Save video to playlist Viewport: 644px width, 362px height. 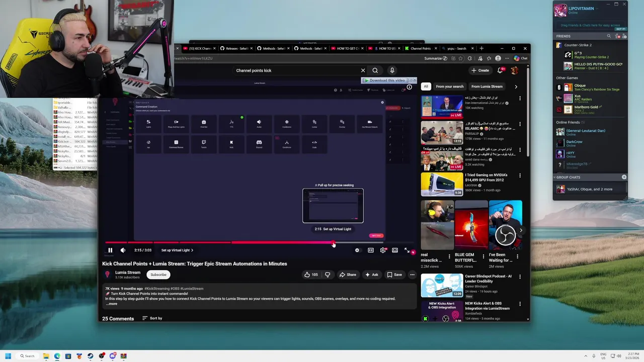pos(394,275)
